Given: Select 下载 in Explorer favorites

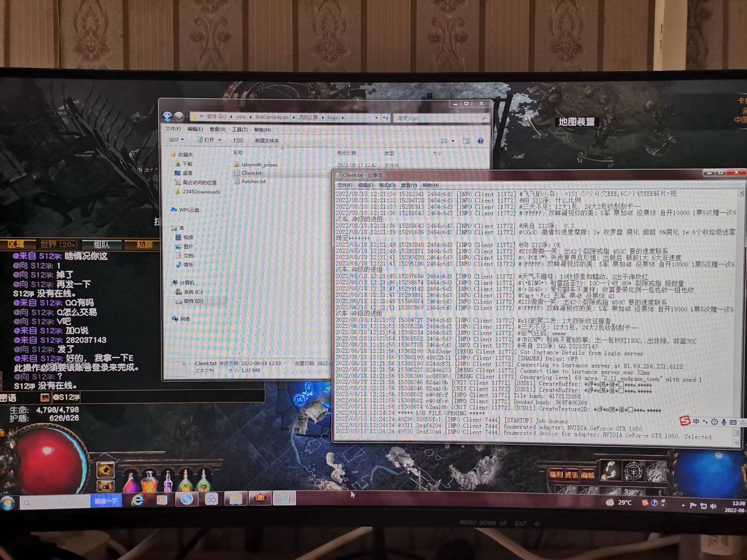Looking at the screenshot, I should 184,164.
